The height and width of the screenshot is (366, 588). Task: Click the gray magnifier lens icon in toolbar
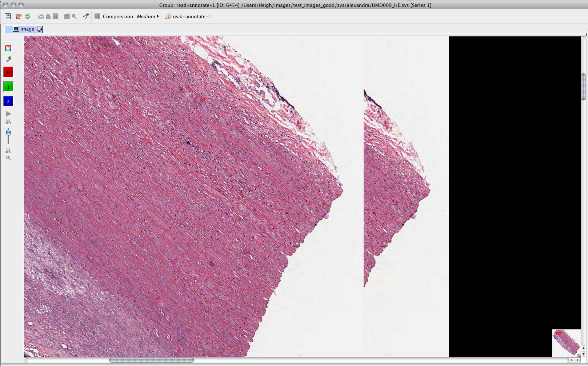coord(74,16)
